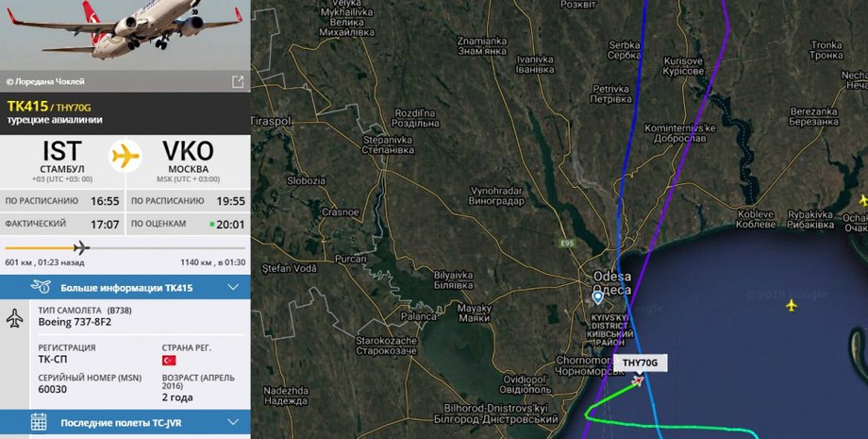Click the airplane icon beside aircraft type

(14, 318)
